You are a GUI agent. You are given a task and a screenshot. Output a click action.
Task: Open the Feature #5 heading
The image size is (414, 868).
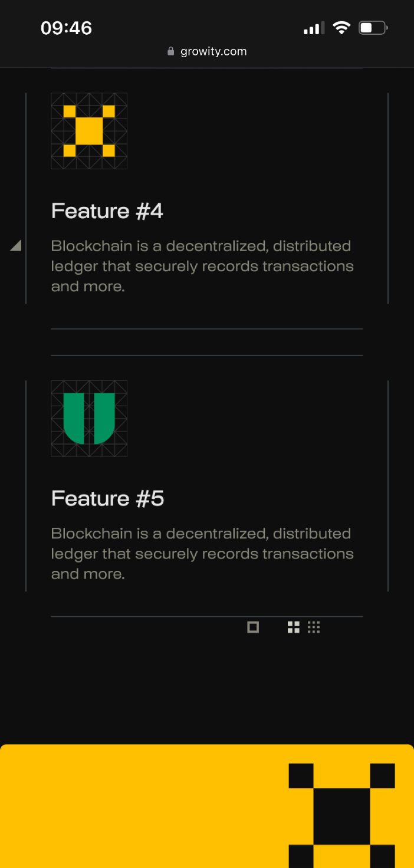coord(108,499)
